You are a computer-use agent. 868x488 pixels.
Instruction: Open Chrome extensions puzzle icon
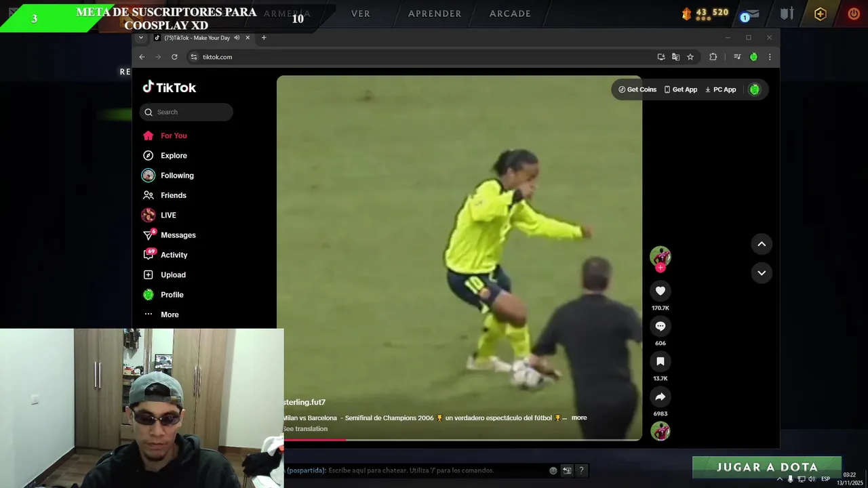(713, 57)
